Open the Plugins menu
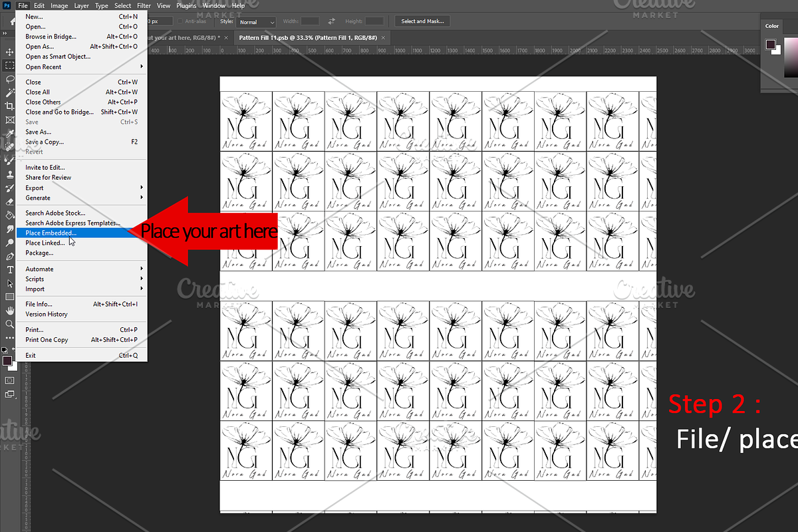Viewport: 798px width, 532px height. (186, 5)
